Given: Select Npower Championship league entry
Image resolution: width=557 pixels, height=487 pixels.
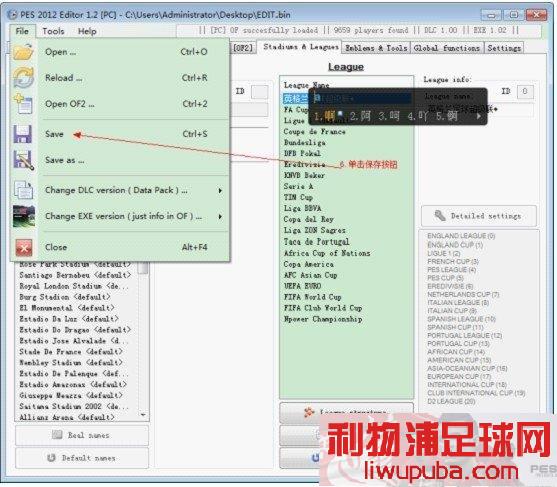Looking at the screenshot, I should coord(323,319).
